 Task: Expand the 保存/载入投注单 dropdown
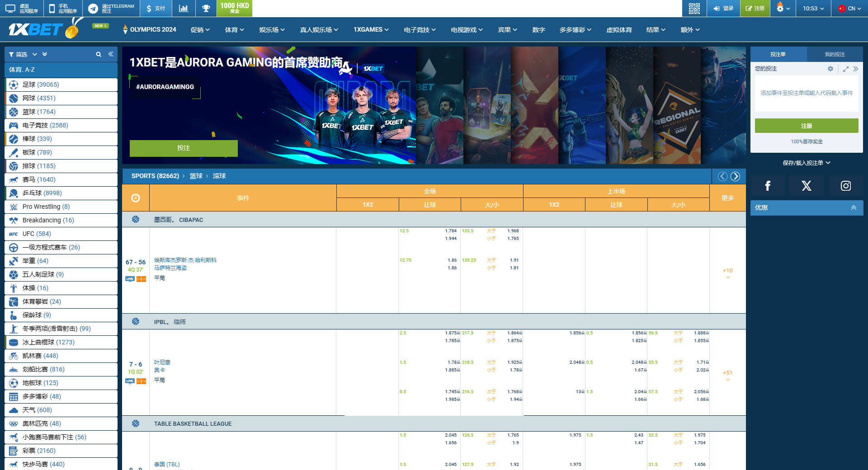pyautogui.click(x=807, y=163)
